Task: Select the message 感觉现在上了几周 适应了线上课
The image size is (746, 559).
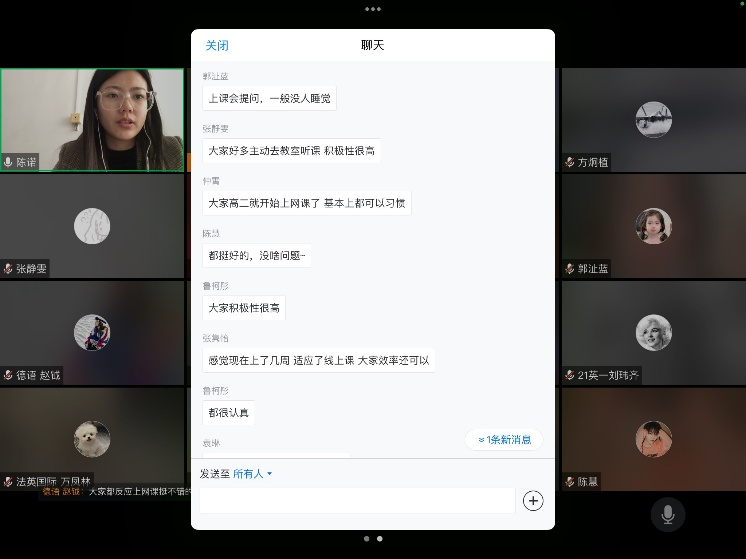Action: click(319, 360)
